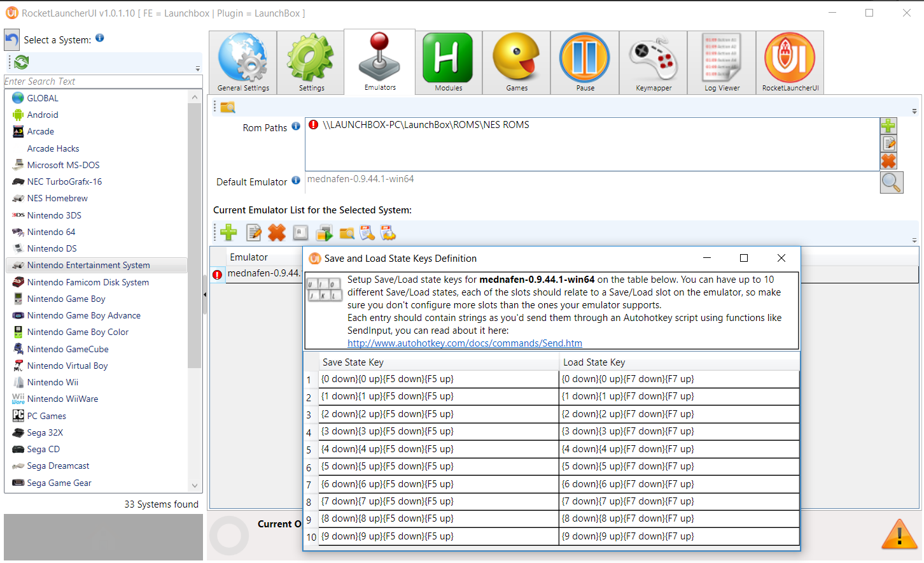Open General Settings tab
This screenshot has width=924, height=563.
pyautogui.click(x=243, y=62)
